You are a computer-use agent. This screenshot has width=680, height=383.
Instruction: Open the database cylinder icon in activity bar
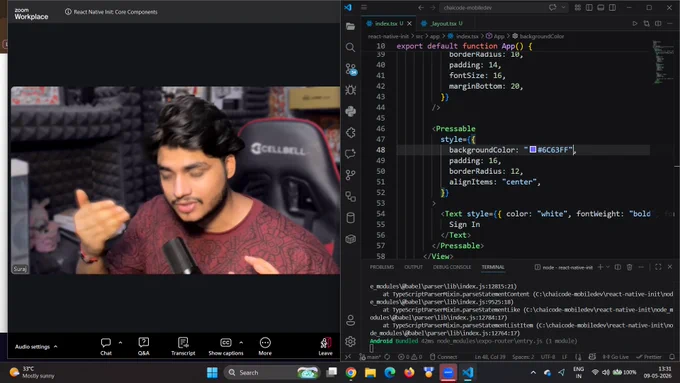350,218
